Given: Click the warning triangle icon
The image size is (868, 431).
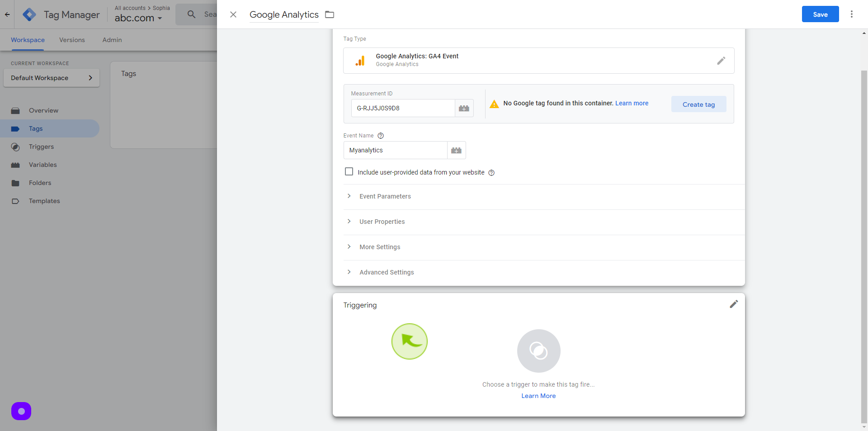Looking at the screenshot, I should coord(494,104).
